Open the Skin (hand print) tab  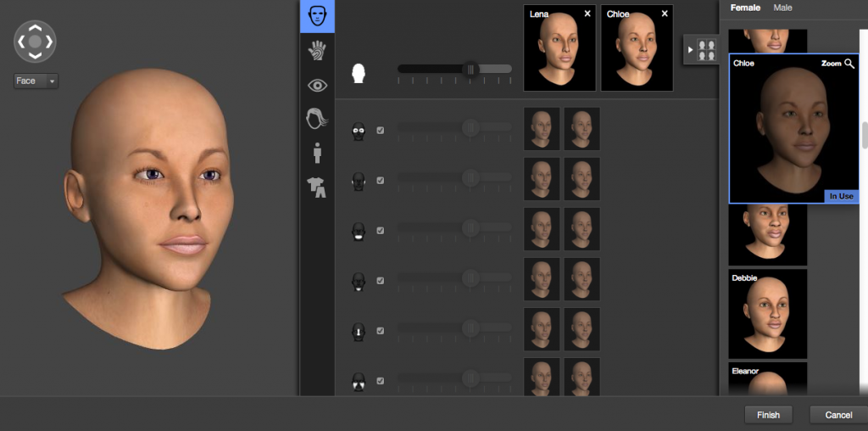317,51
